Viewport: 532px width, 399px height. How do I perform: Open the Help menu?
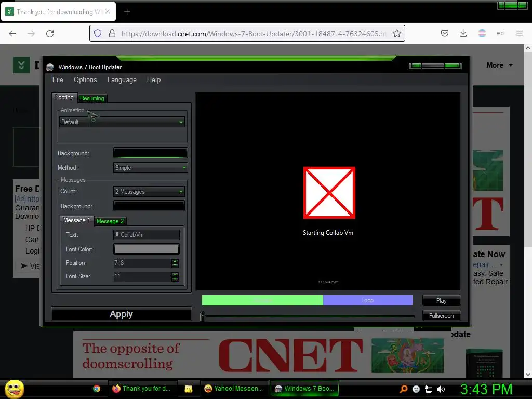pos(154,79)
